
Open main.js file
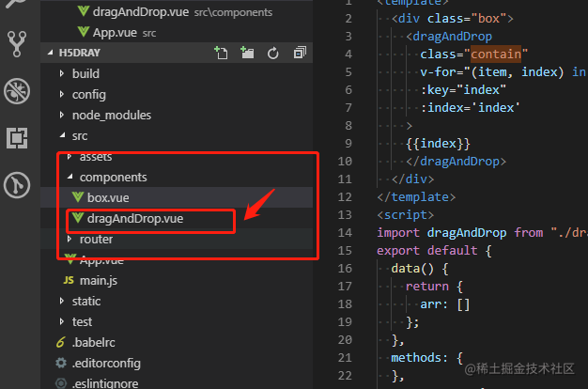177,280
